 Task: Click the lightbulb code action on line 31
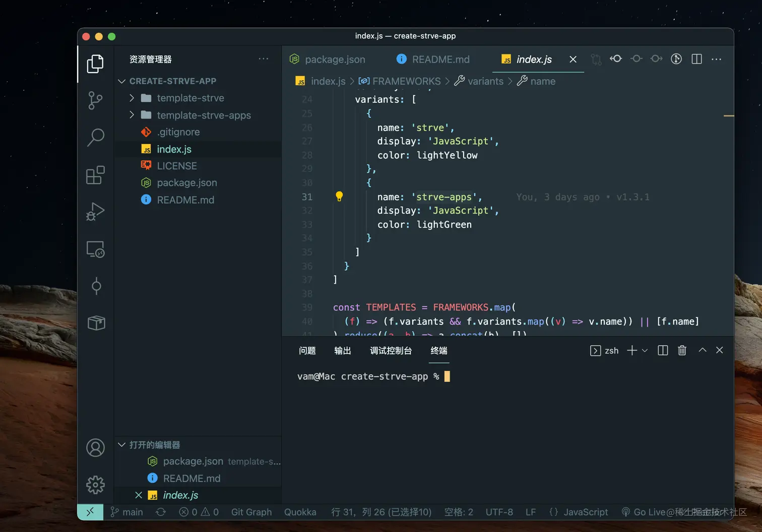(339, 196)
